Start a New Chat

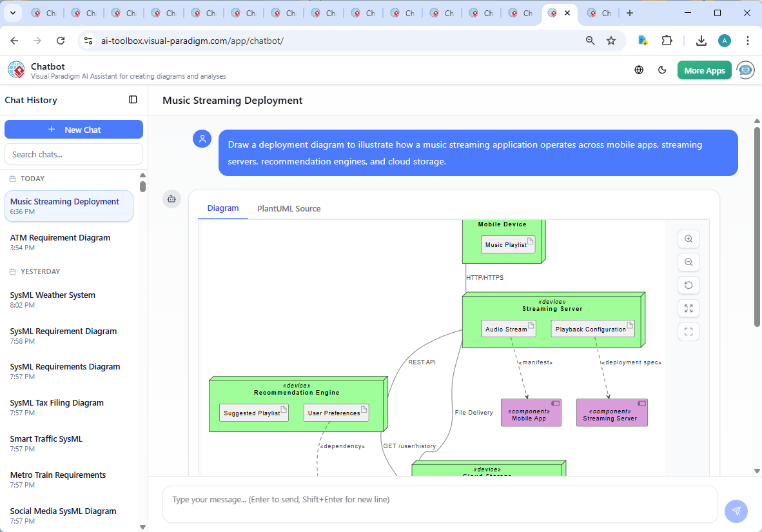point(73,129)
